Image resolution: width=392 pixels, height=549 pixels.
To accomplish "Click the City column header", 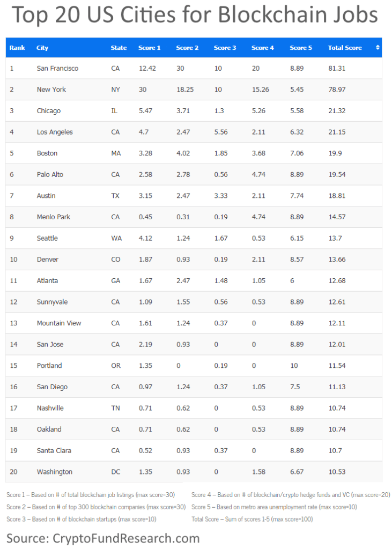I will click(42, 48).
